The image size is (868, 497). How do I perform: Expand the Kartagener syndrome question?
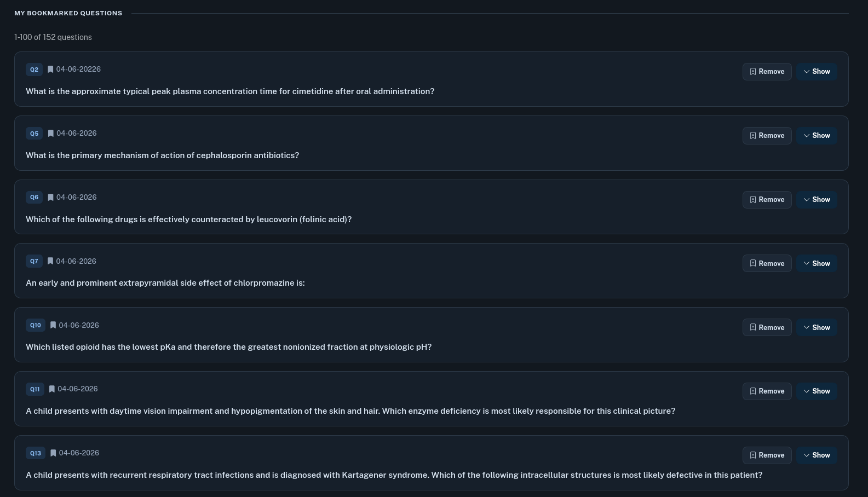pos(817,455)
